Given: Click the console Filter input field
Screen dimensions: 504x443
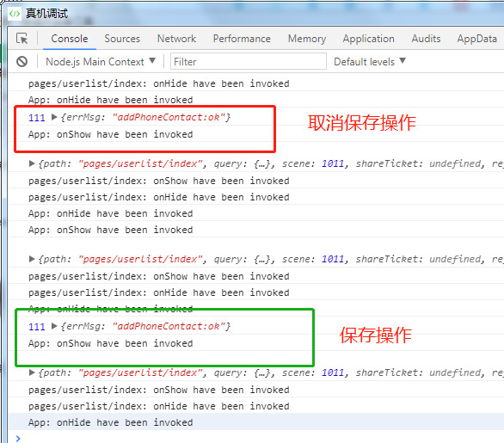Looking at the screenshot, I should [x=249, y=61].
